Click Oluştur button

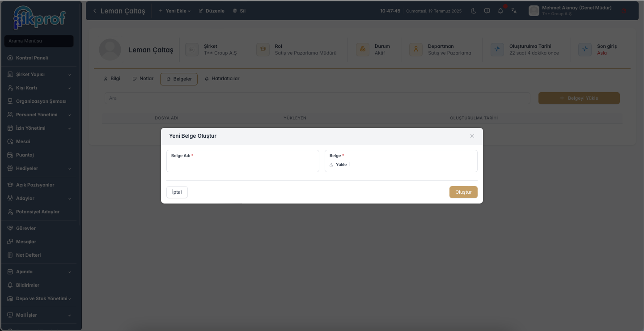pyautogui.click(x=463, y=192)
